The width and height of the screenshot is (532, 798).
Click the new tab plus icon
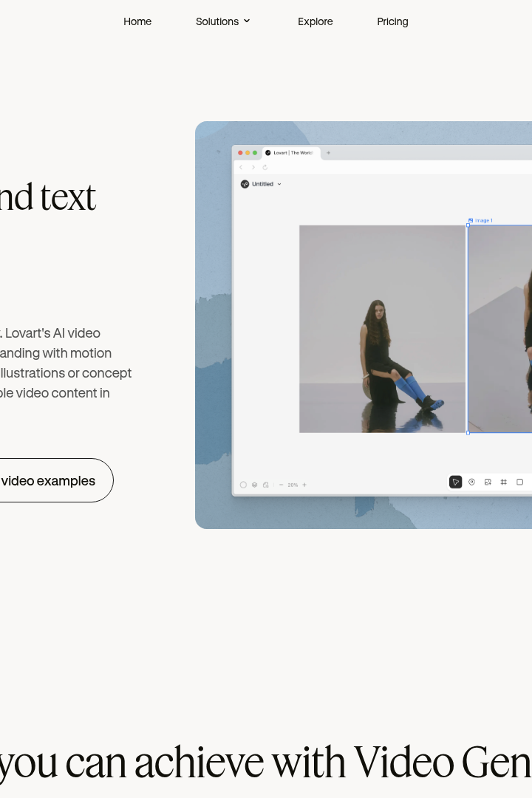(x=328, y=153)
